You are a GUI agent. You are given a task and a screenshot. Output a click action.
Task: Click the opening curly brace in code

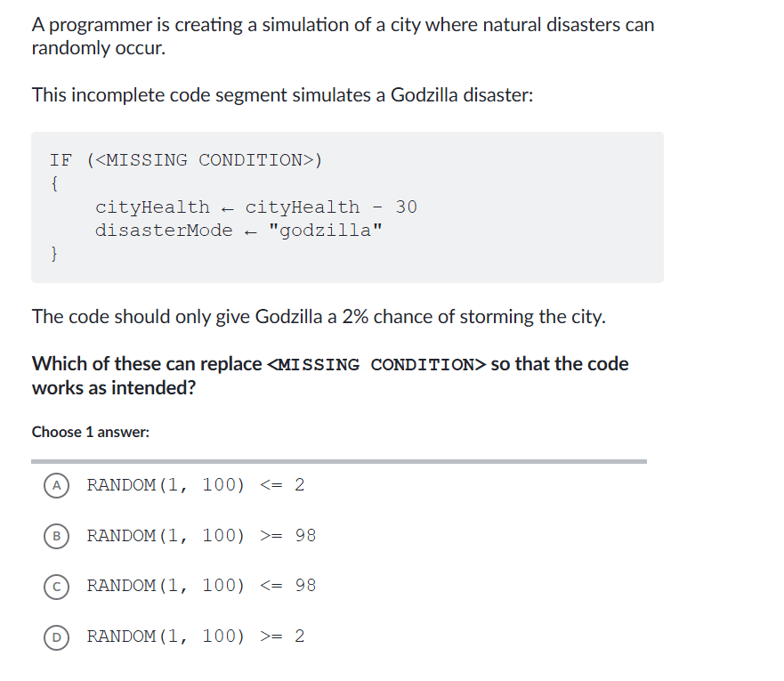[55, 184]
